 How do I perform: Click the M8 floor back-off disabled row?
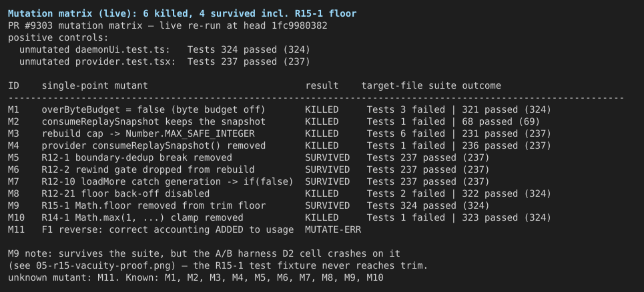click(x=279, y=193)
